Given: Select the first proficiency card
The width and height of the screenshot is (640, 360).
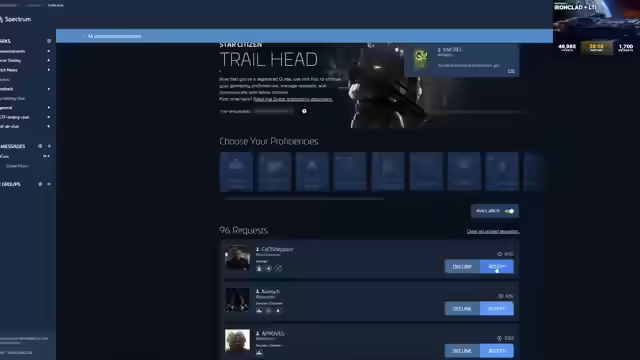Looking at the screenshot, I should (236, 171).
